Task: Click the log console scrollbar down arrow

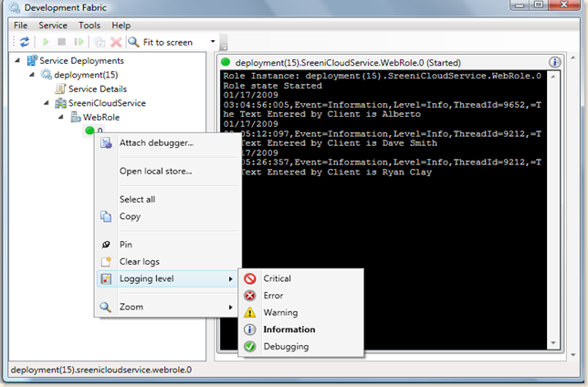Action: click(553, 343)
